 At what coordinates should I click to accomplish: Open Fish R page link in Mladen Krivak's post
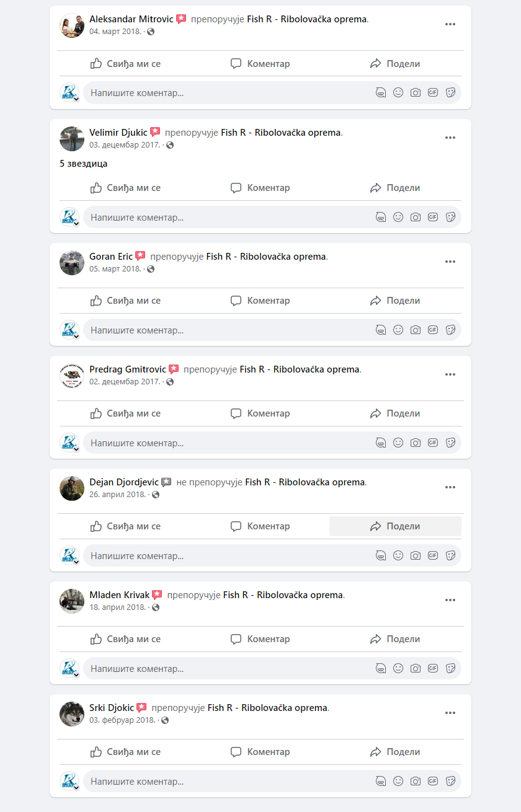[283, 595]
